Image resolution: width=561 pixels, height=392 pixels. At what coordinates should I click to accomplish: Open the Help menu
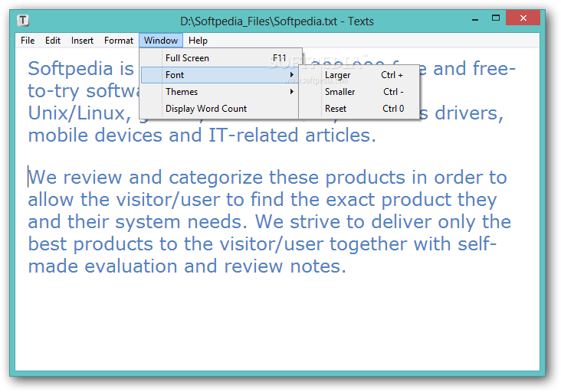click(198, 41)
